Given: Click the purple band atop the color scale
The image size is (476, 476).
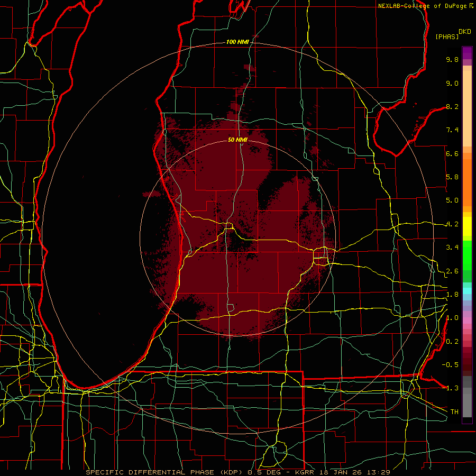Looking at the screenshot, I should point(467,53).
